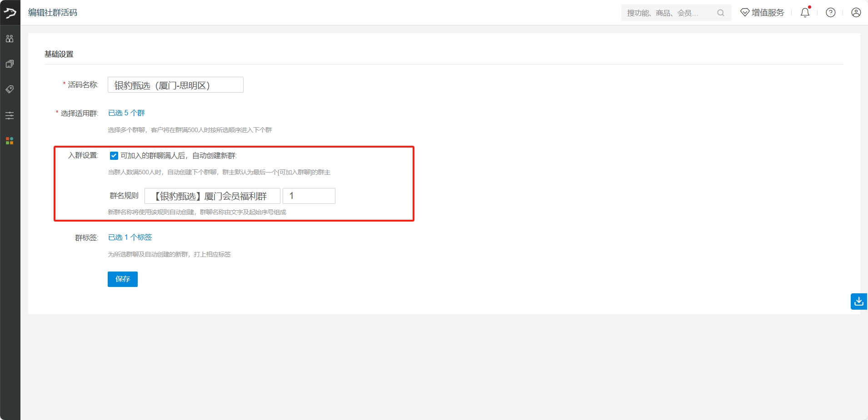Click the starting number field showing 1

click(309, 196)
